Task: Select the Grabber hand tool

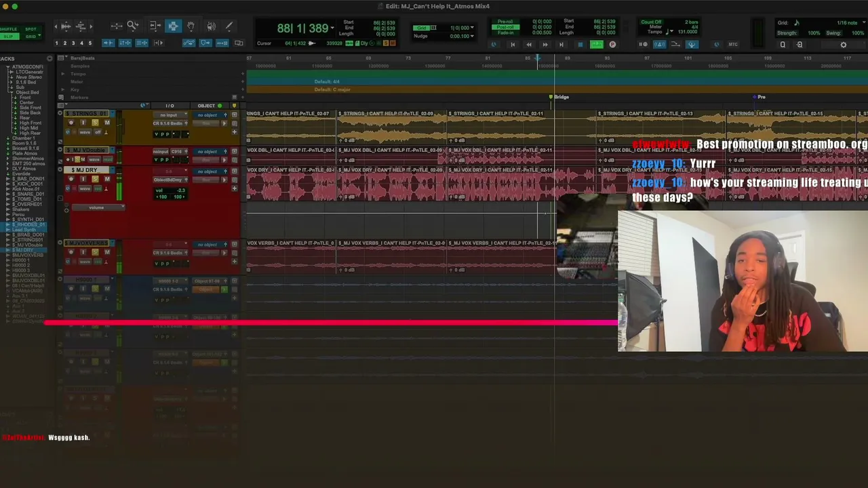Action: (x=191, y=26)
